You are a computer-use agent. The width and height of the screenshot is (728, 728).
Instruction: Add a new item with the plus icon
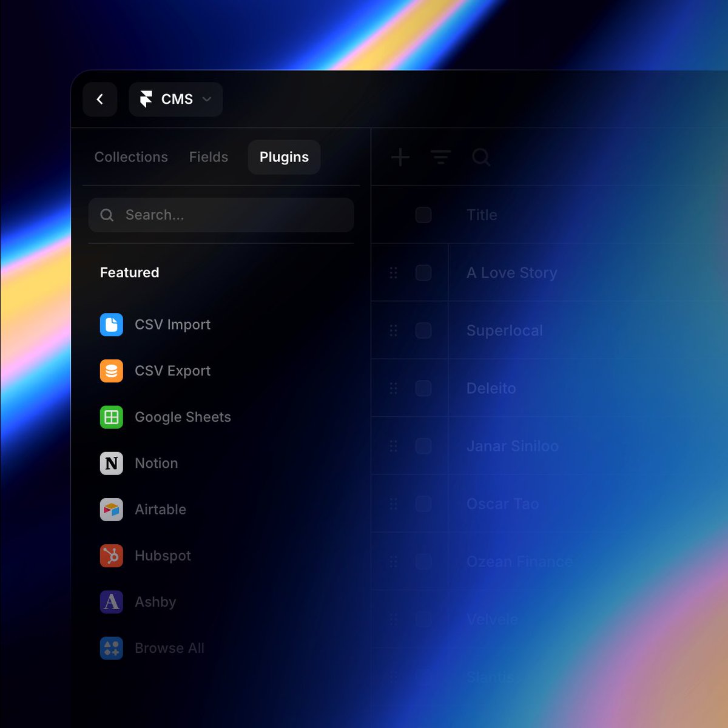click(400, 157)
